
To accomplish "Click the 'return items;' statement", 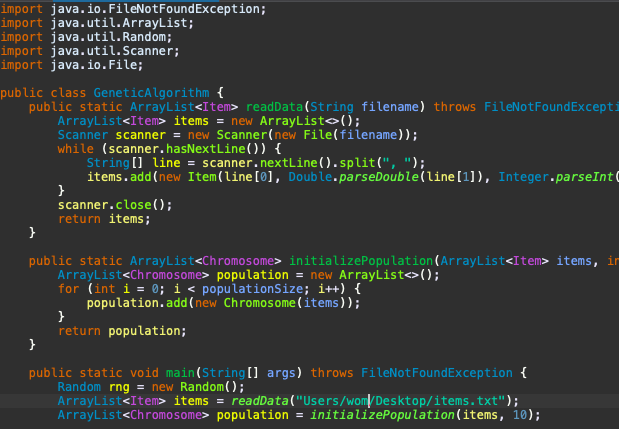I will 104,219.
